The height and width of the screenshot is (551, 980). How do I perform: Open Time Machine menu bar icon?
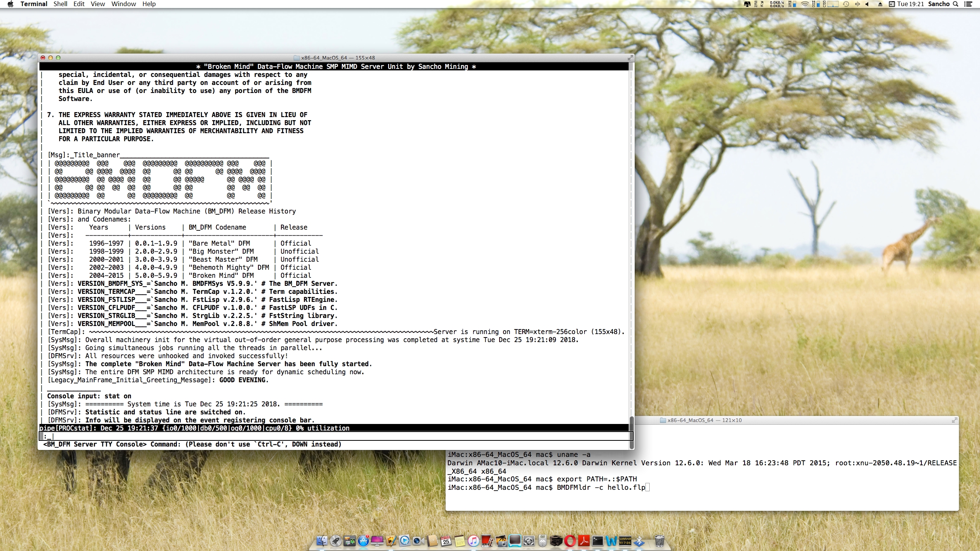(x=846, y=4)
